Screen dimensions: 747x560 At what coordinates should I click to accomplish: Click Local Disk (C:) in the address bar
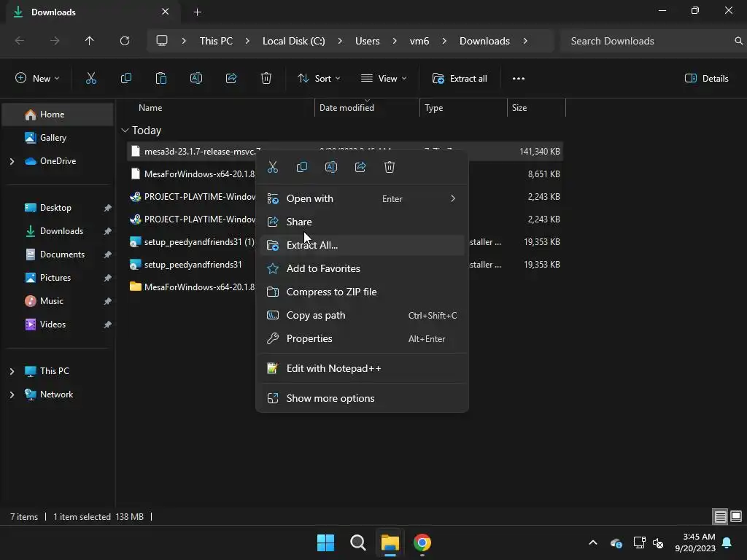293,41
